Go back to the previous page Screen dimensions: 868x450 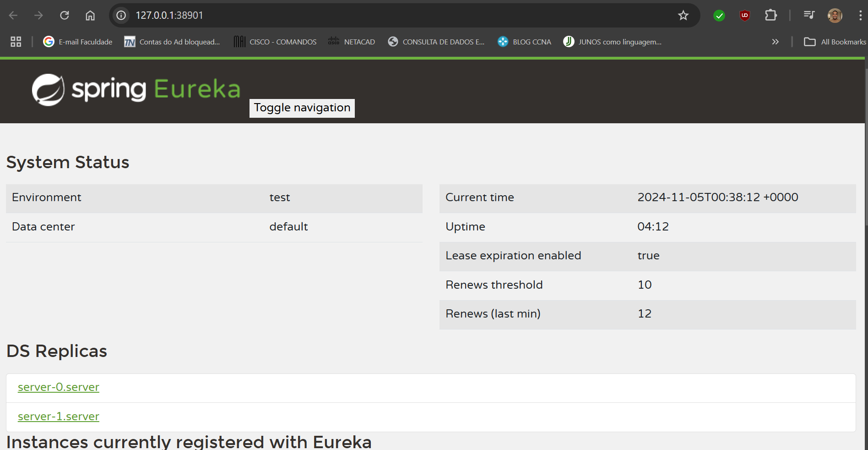pos(13,16)
